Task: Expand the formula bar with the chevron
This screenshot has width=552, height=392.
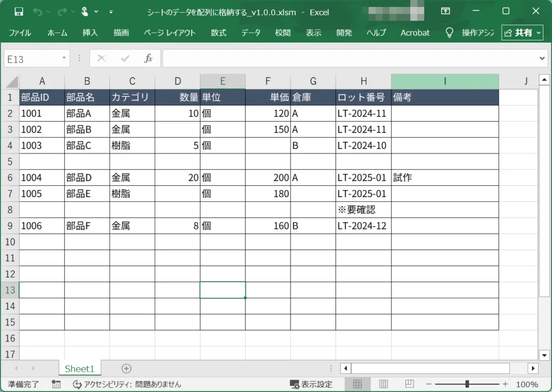Action: click(542, 58)
